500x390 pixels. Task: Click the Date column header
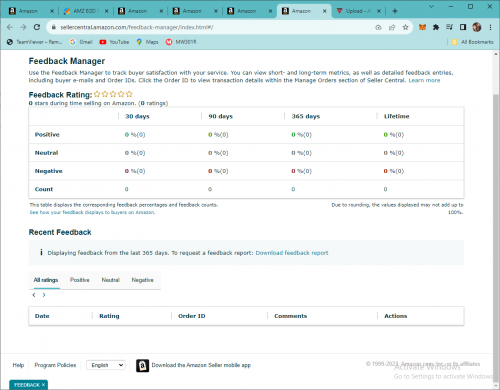point(42,316)
